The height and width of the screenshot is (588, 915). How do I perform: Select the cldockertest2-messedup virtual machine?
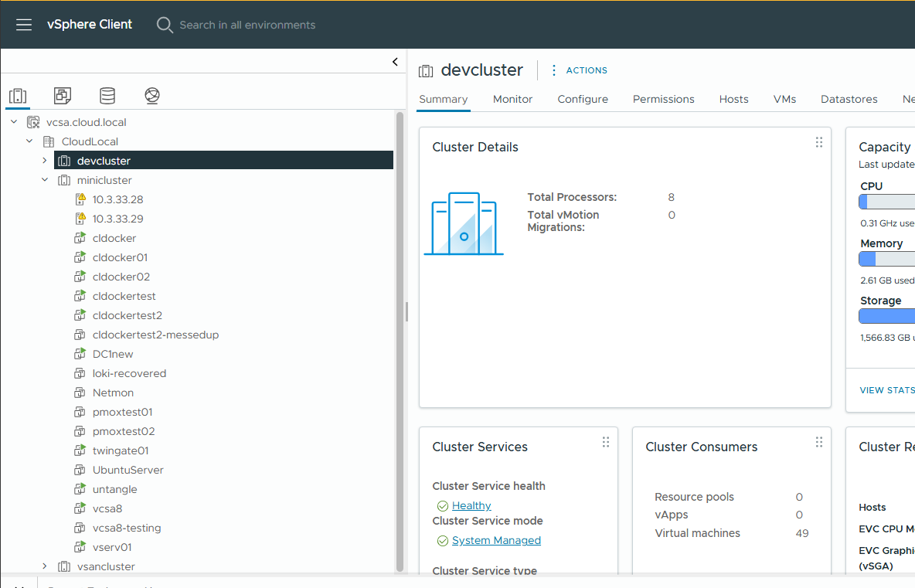[155, 335]
